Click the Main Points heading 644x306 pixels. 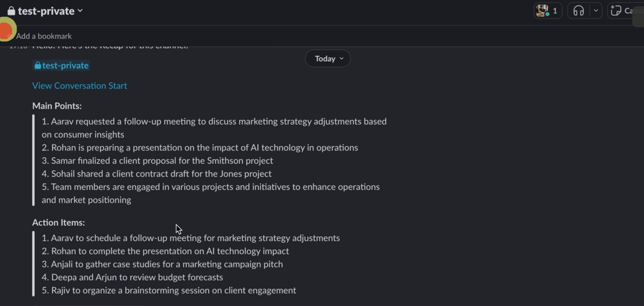click(57, 106)
